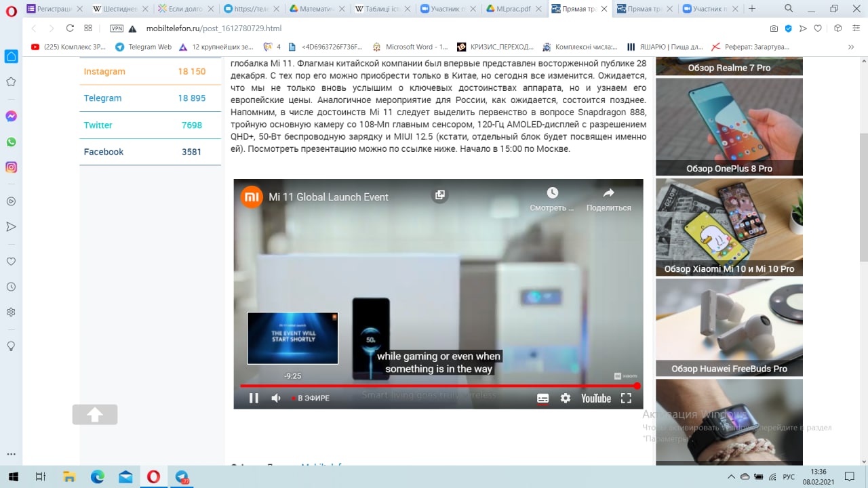Open YouTube player settings gear

[x=566, y=399]
